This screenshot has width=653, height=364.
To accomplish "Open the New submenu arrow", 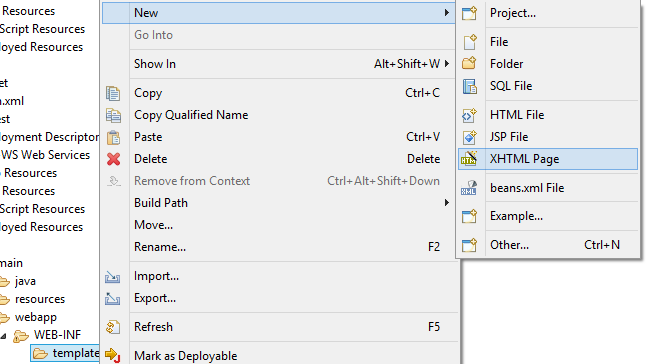I will (446, 13).
